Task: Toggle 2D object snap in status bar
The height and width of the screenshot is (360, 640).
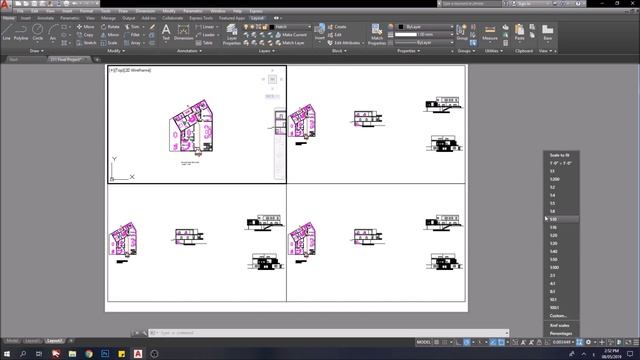Action: point(501,342)
